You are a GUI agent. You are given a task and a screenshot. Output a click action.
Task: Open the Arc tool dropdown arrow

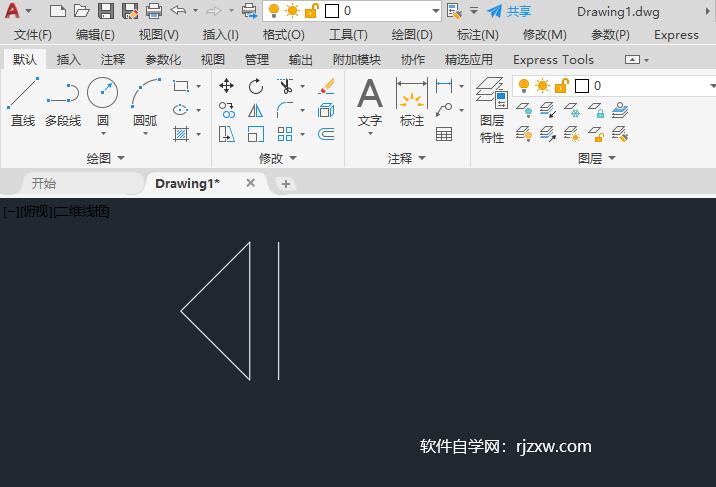pyautogui.click(x=146, y=134)
